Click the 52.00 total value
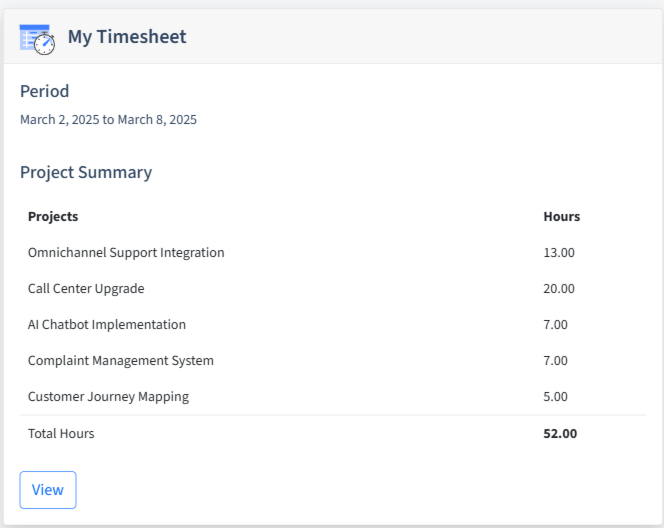 pyautogui.click(x=560, y=434)
